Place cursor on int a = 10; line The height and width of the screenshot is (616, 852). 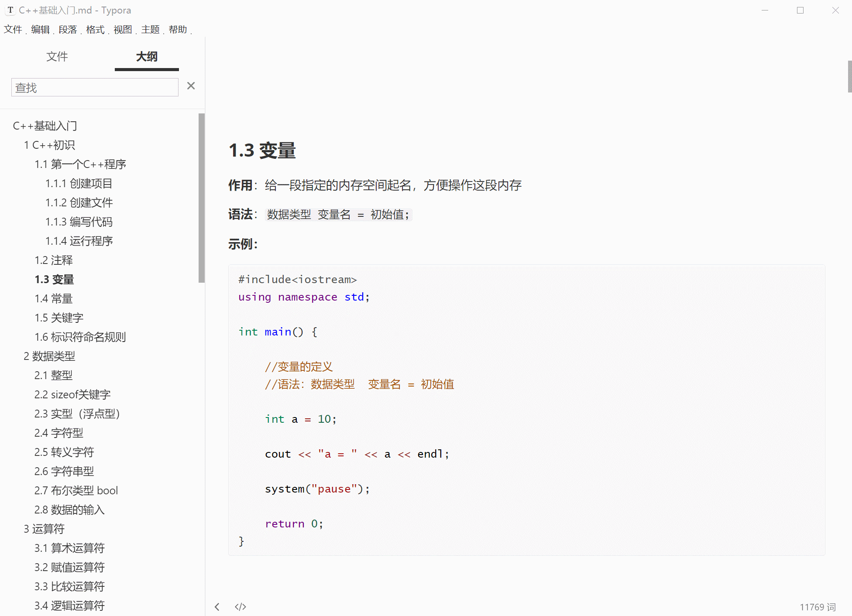click(301, 419)
